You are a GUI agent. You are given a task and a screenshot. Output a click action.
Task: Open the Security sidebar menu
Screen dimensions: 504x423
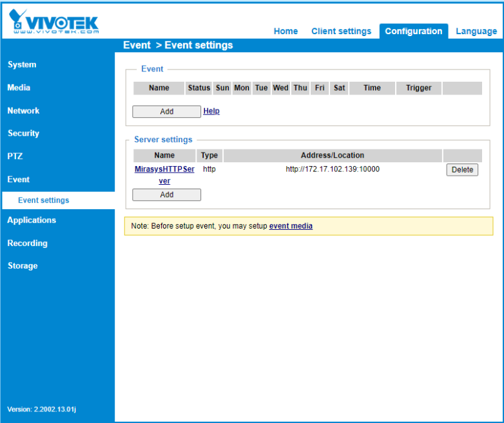click(23, 133)
